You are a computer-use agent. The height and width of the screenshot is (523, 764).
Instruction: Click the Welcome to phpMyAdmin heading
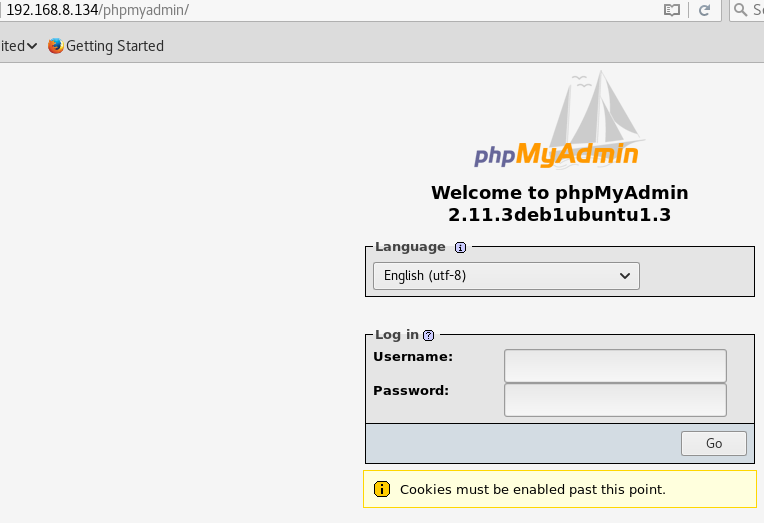click(559, 193)
